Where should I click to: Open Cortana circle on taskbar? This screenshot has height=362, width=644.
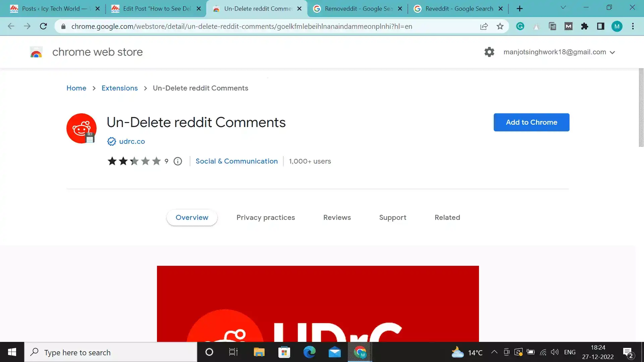tap(209, 352)
